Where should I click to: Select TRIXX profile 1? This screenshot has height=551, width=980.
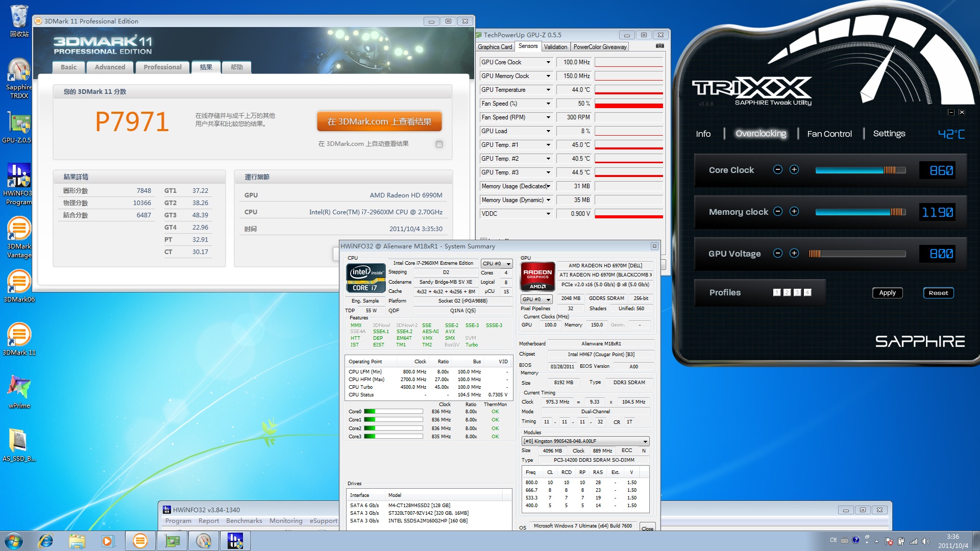[777, 292]
